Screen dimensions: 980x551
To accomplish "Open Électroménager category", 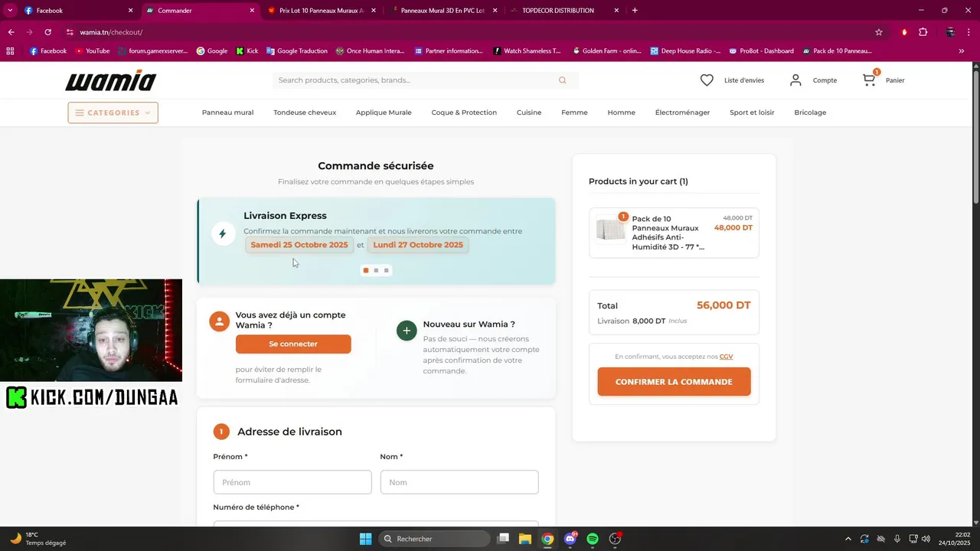I will pos(682,112).
